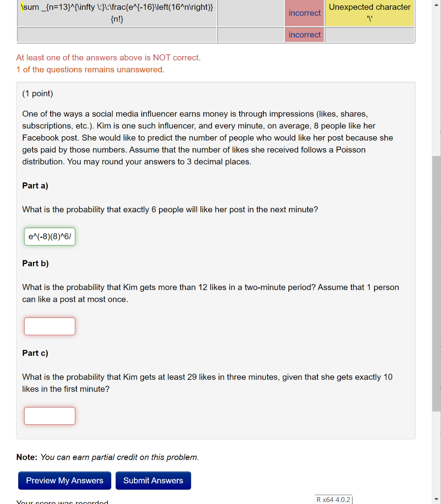The width and height of the screenshot is (441, 504).
Task: Click the empty Part b) answer field
Action: click(49, 326)
